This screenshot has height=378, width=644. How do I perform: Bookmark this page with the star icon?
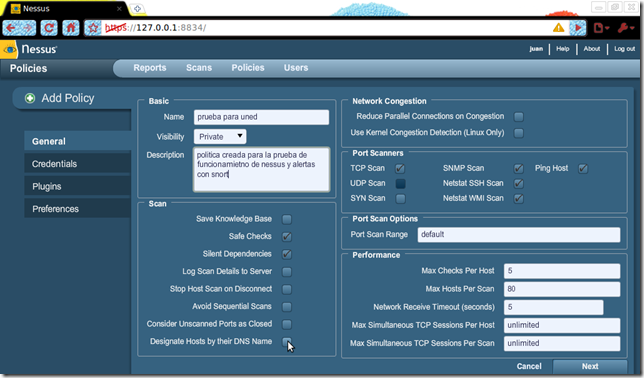93,28
